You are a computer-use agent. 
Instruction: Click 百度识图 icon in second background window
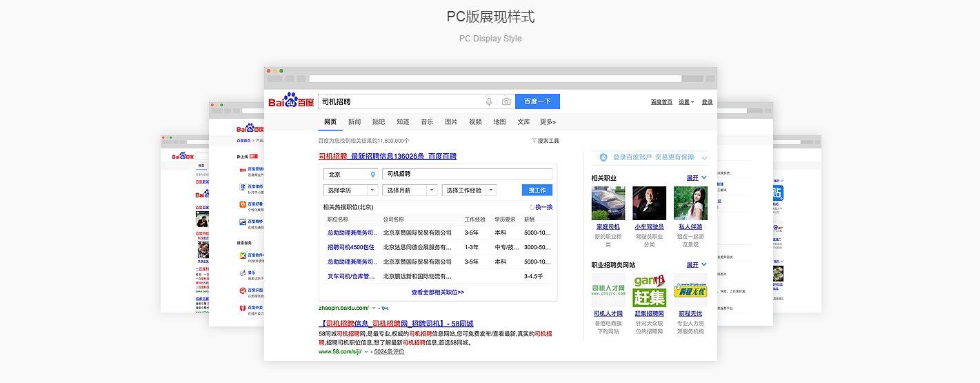(x=243, y=291)
